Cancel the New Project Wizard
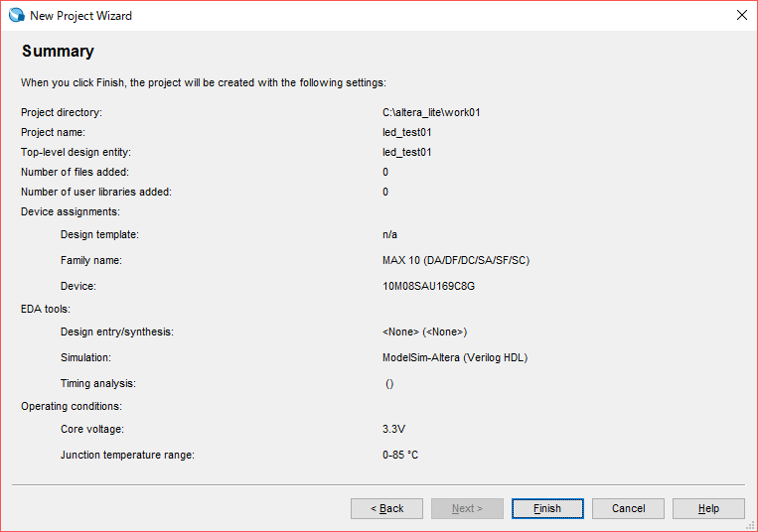 628,508
